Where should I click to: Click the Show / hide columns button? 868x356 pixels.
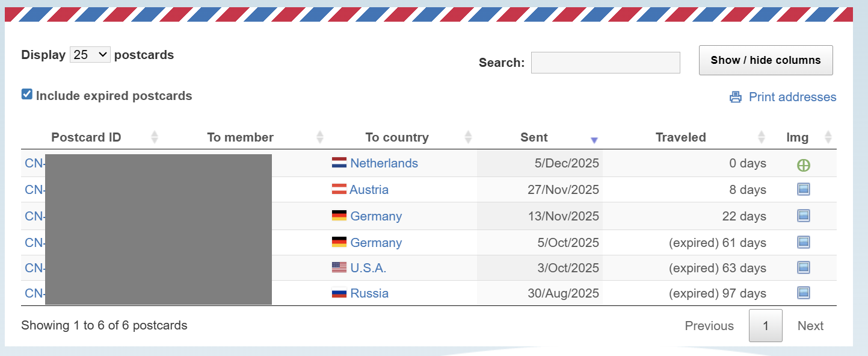[765, 60]
